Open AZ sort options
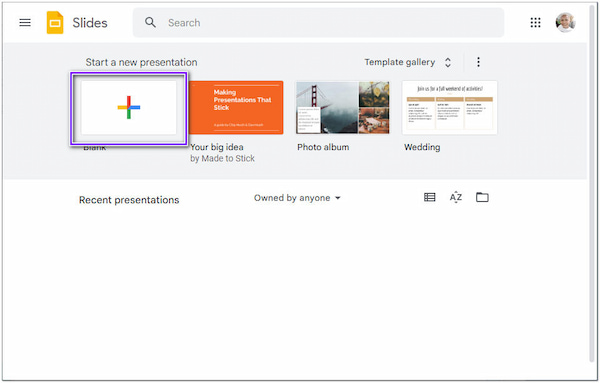This screenshot has height=383, width=600. (456, 197)
